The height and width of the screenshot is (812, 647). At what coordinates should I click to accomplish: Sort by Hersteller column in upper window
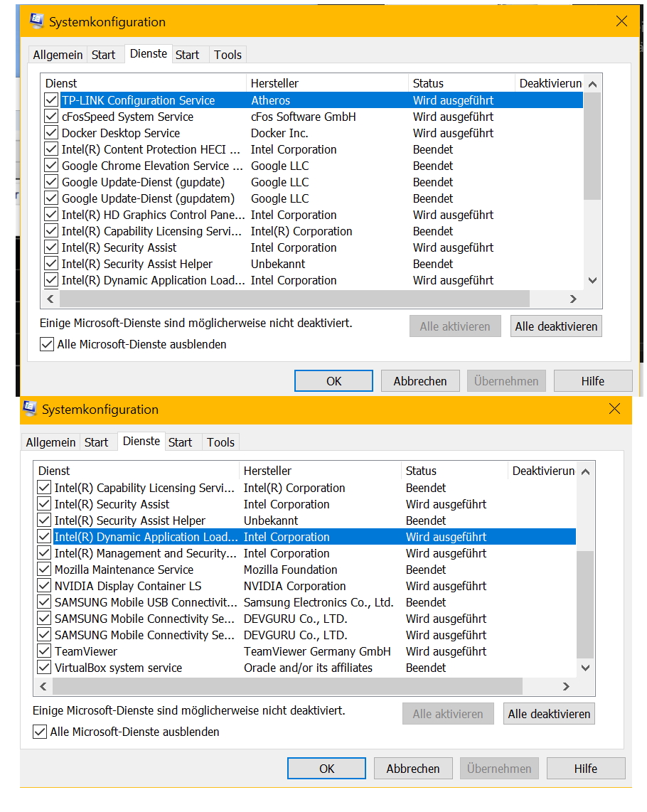(x=327, y=83)
